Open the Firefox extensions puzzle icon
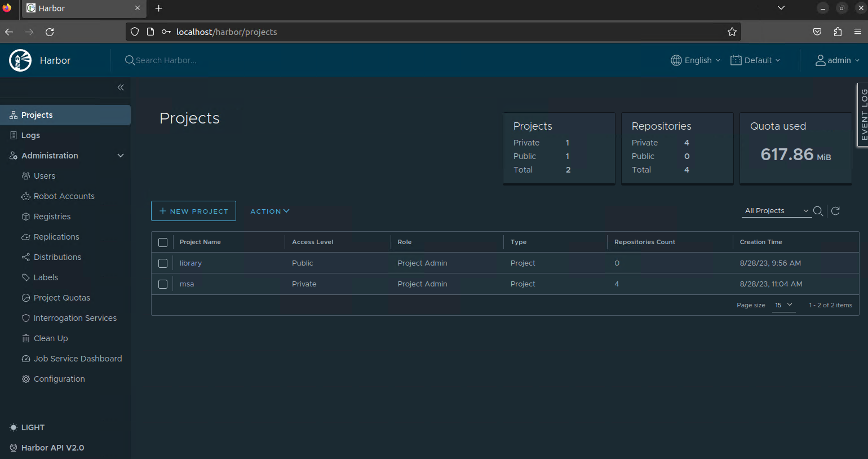The width and height of the screenshot is (868, 459). tap(838, 32)
